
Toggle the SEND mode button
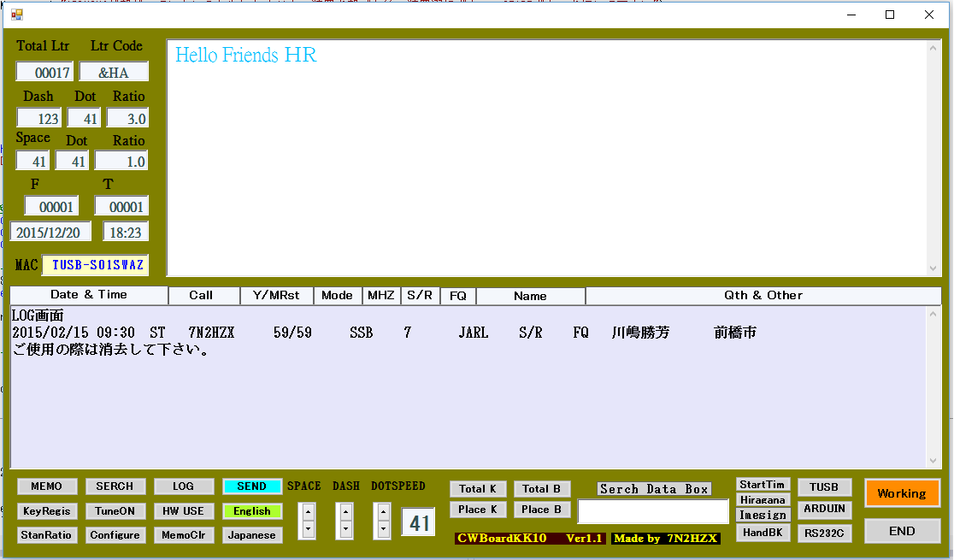coord(251,486)
